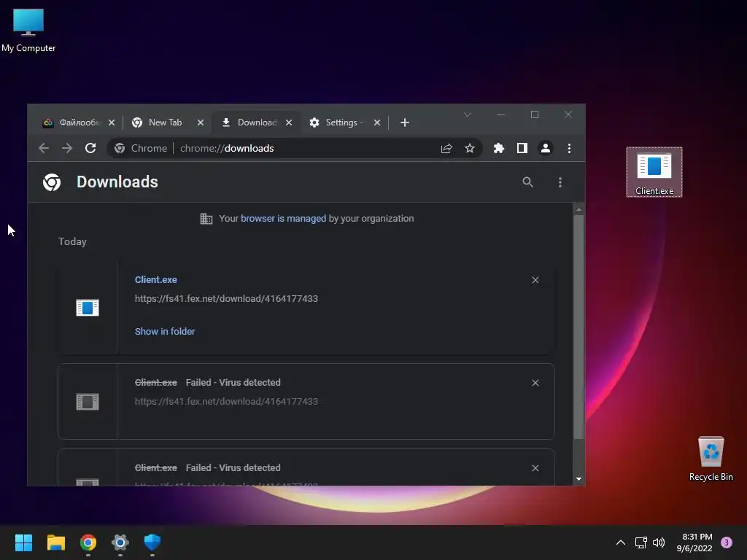The image size is (747, 560).
Task: Close the New Tab tab
Action: pos(201,122)
